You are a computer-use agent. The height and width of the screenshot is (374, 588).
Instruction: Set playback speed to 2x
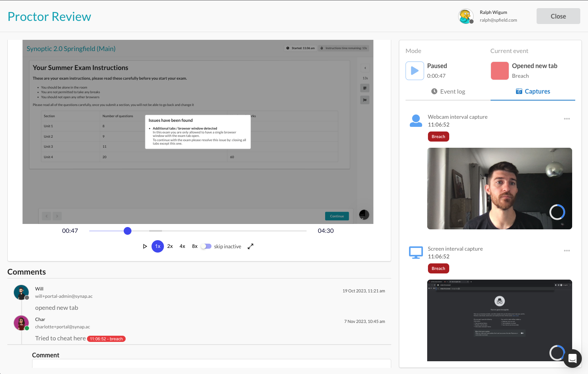170,246
